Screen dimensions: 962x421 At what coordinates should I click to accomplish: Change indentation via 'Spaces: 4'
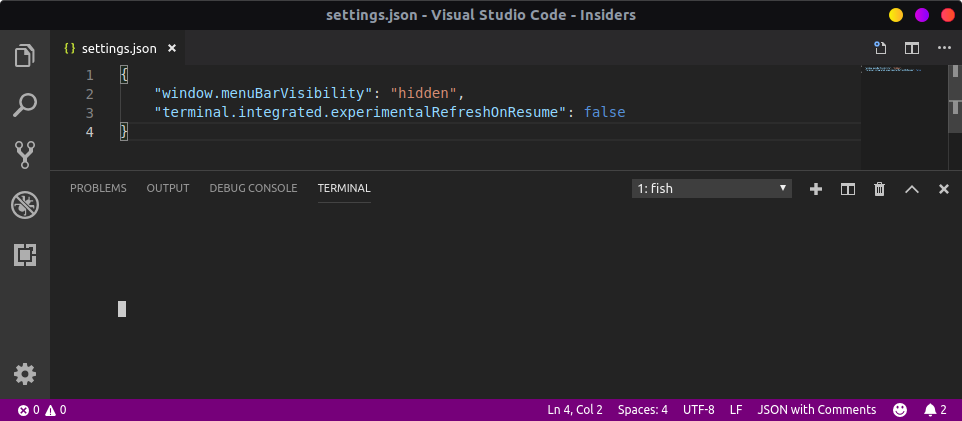click(642, 410)
